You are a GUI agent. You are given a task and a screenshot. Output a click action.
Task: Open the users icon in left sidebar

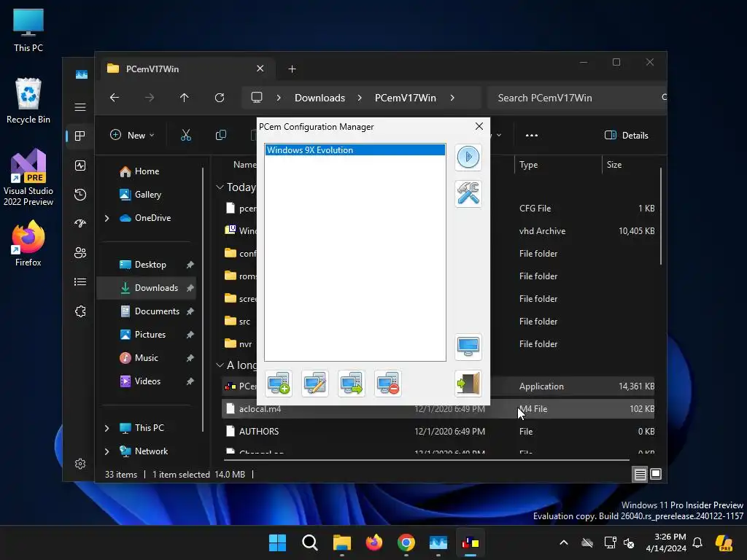[x=80, y=253]
